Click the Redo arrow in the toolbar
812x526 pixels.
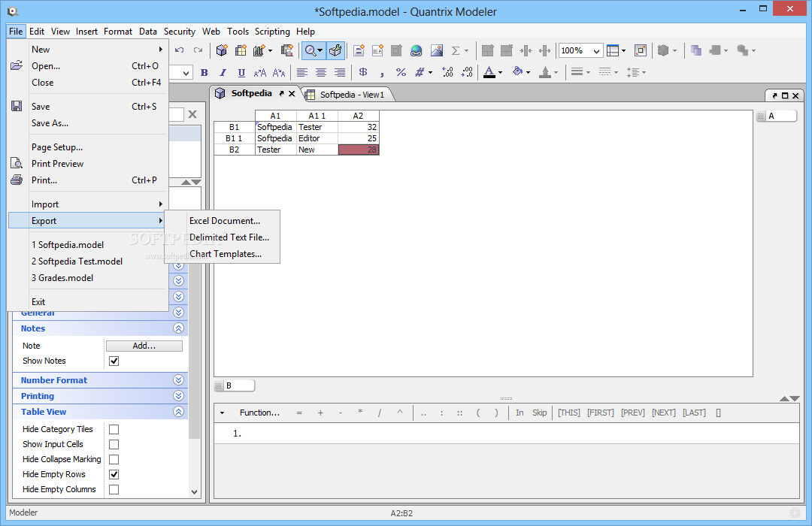click(198, 50)
